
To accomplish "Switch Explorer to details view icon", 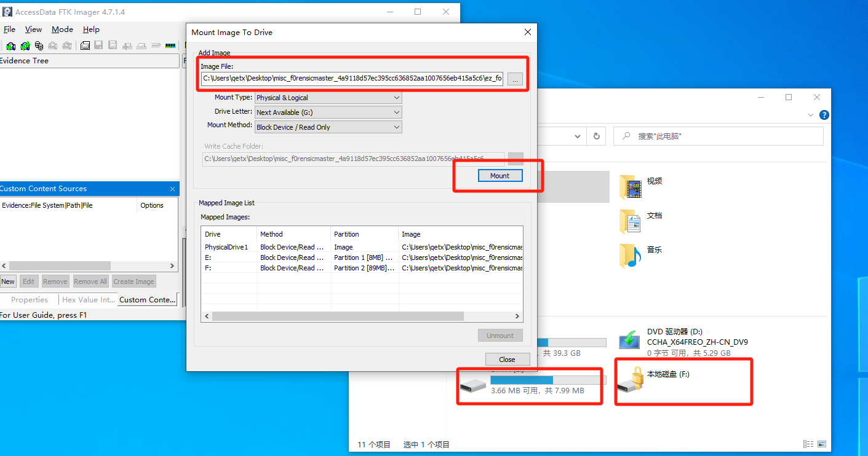I will pos(808,444).
